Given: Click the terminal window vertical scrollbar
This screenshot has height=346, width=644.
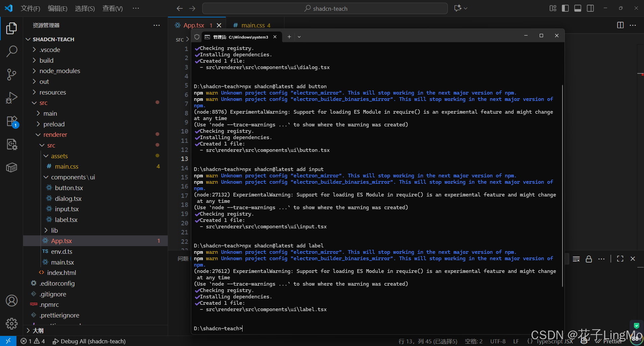Looking at the screenshot, I should (562, 186).
